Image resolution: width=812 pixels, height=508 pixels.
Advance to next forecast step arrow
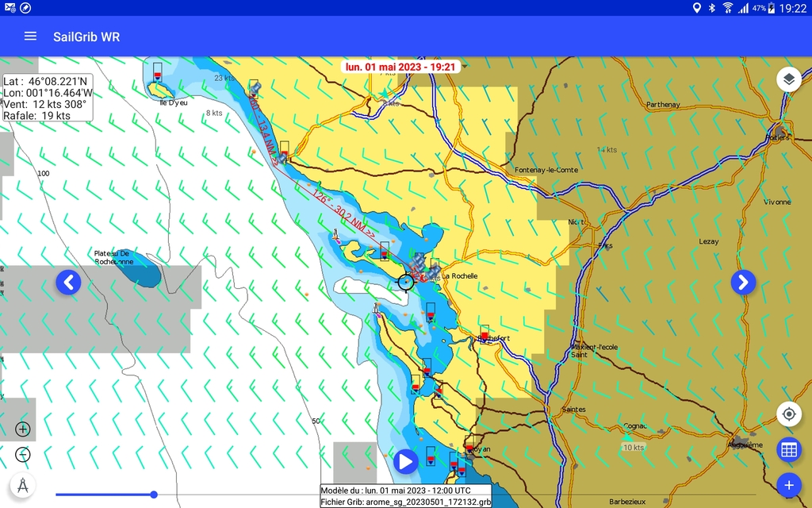click(x=743, y=283)
